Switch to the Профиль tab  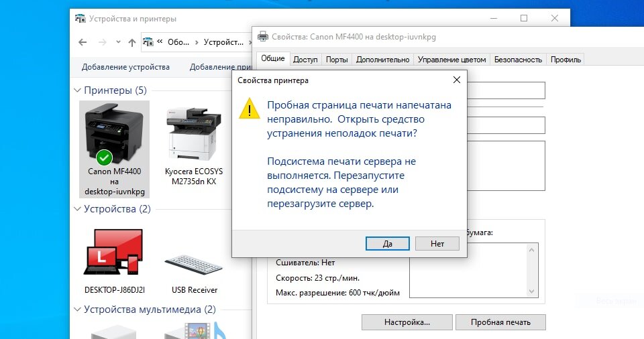566,60
